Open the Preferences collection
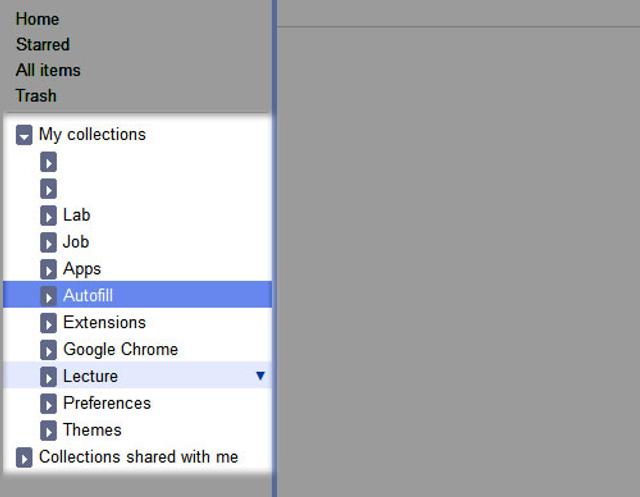Screen dimensions: 640x497 [106, 404]
